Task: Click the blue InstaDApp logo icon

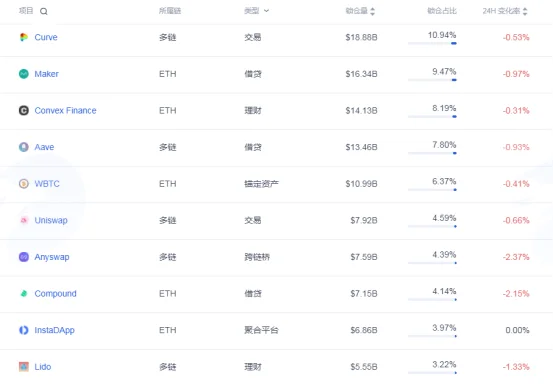Action: (x=24, y=330)
